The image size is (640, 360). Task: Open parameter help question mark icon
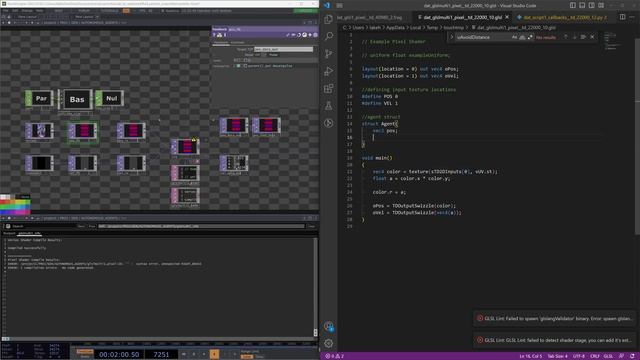click(214, 35)
